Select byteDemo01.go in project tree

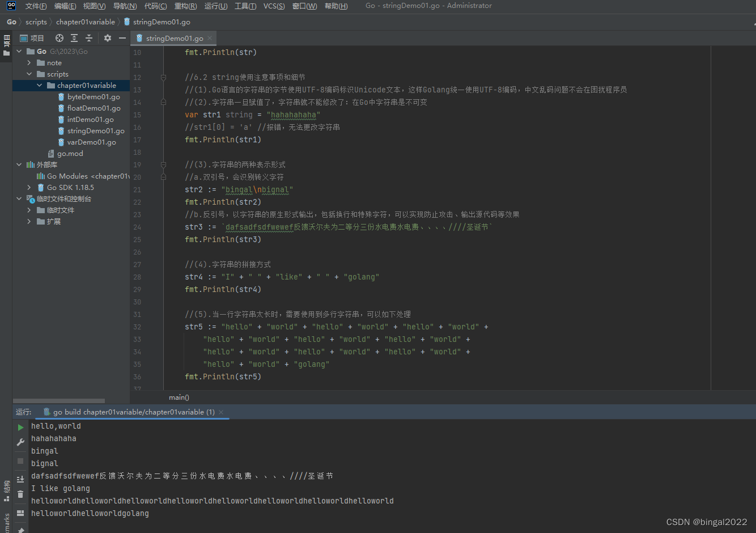click(94, 97)
